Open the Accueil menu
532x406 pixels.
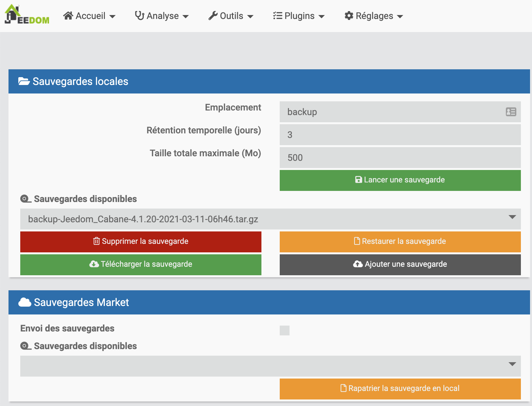pos(89,16)
